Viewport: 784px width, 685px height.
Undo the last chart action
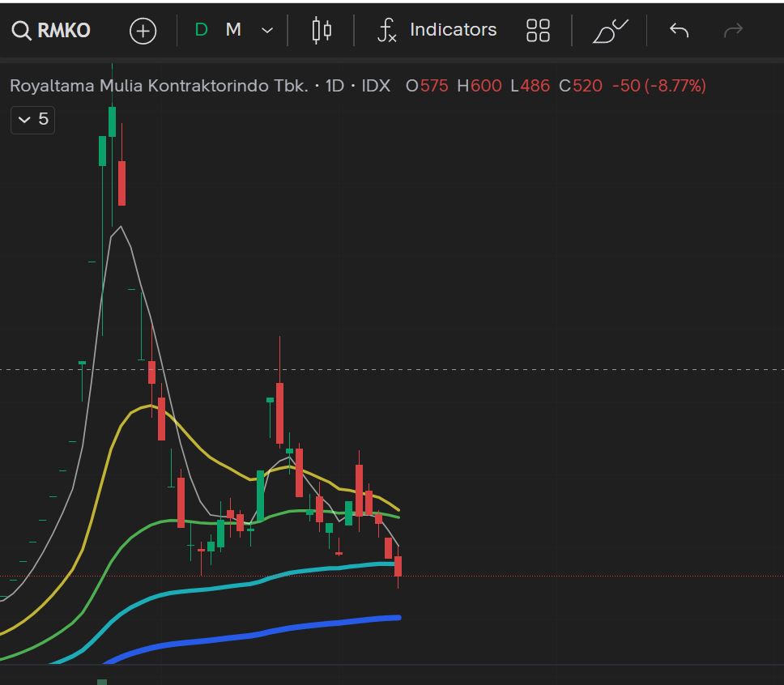[679, 31]
